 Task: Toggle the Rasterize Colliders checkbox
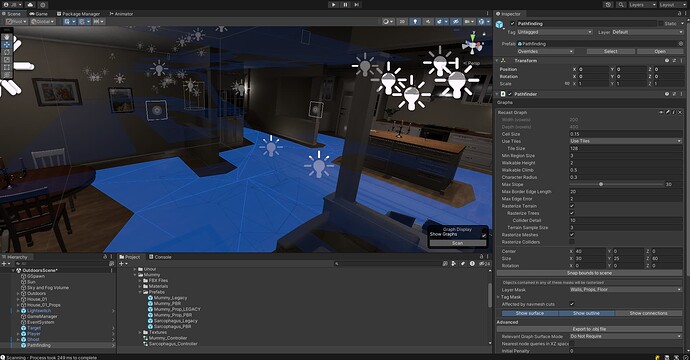click(572, 242)
